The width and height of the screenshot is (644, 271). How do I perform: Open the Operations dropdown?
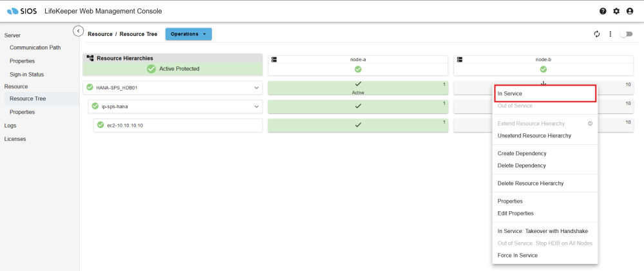click(x=188, y=34)
